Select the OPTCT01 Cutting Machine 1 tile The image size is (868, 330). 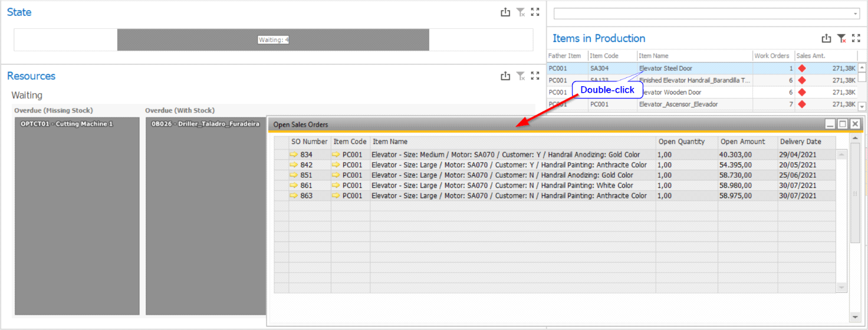click(x=77, y=215)
